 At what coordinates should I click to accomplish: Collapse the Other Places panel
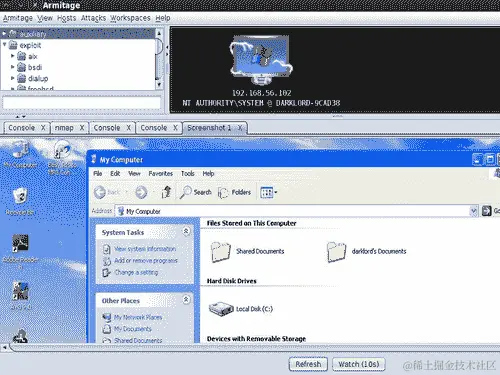[186, 300]
